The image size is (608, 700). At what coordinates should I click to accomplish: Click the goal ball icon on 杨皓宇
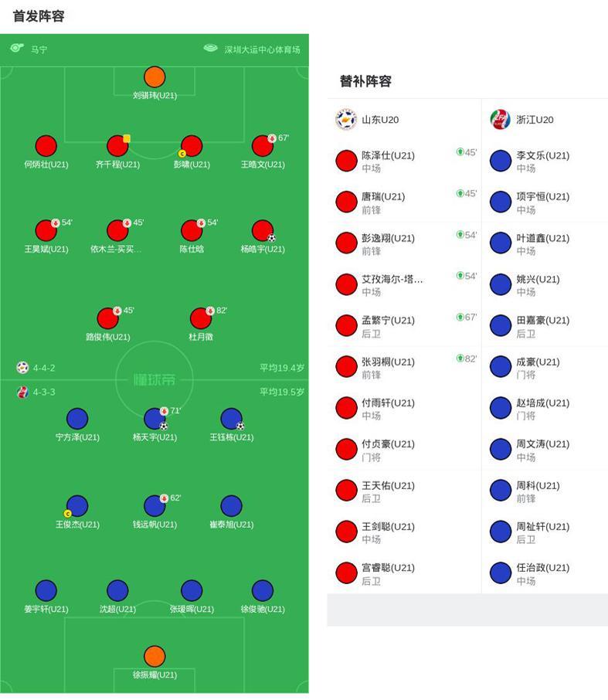tap(271, 238)
